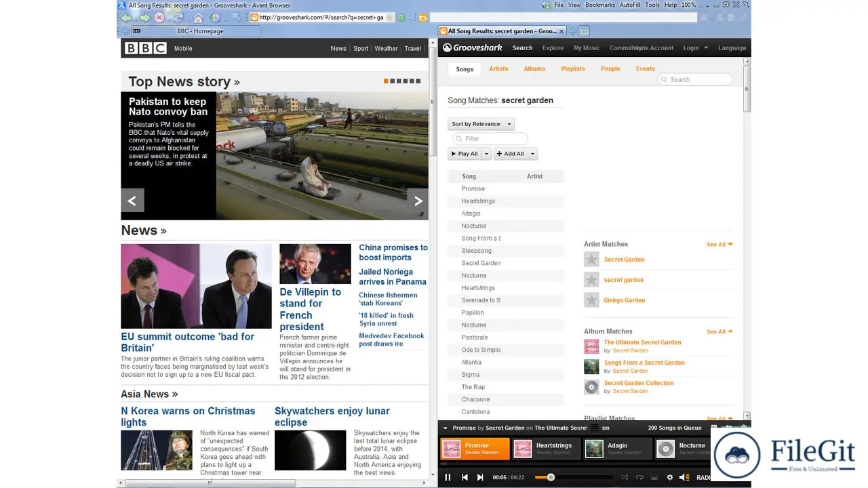868x488 pixels.
Task: Click the Filter input field
Action: click(490, 139)
